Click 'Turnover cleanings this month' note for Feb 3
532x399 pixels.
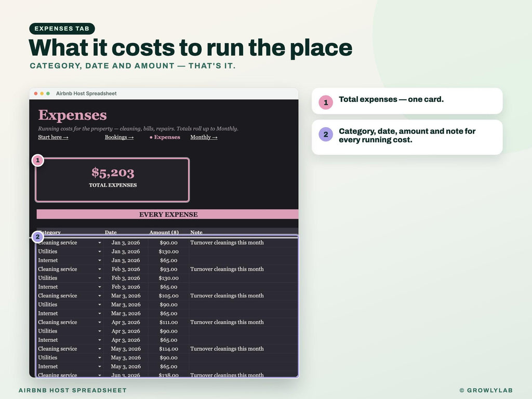(x=227, y=269)
